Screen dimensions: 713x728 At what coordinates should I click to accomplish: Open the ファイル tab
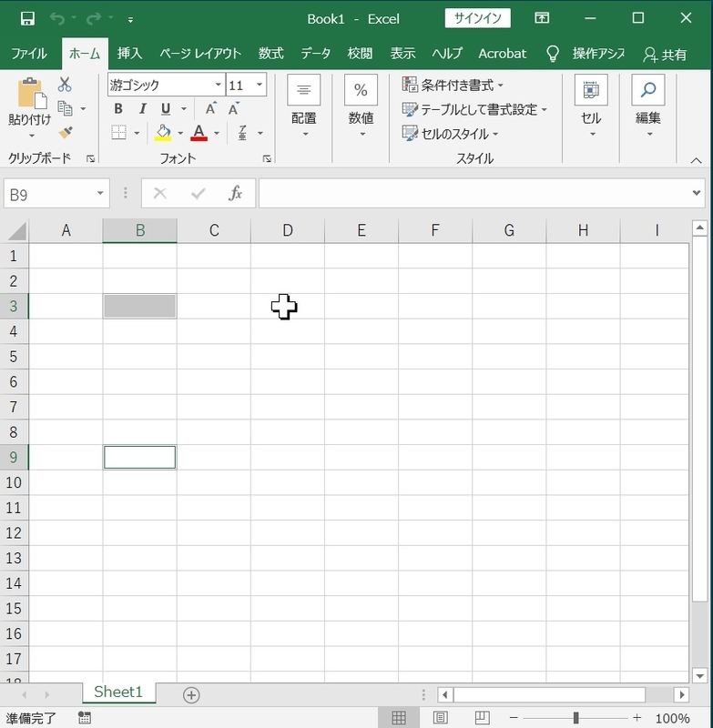click(29, 54)
